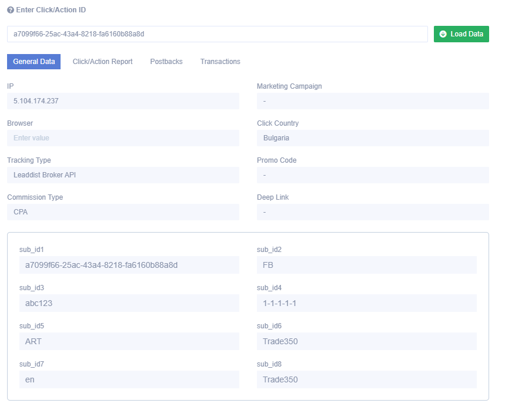Viewport: 505px width, 420px height.
Task: Click the sub_id4 field with 1-1-1-1-1
Action: coord(367,303)
